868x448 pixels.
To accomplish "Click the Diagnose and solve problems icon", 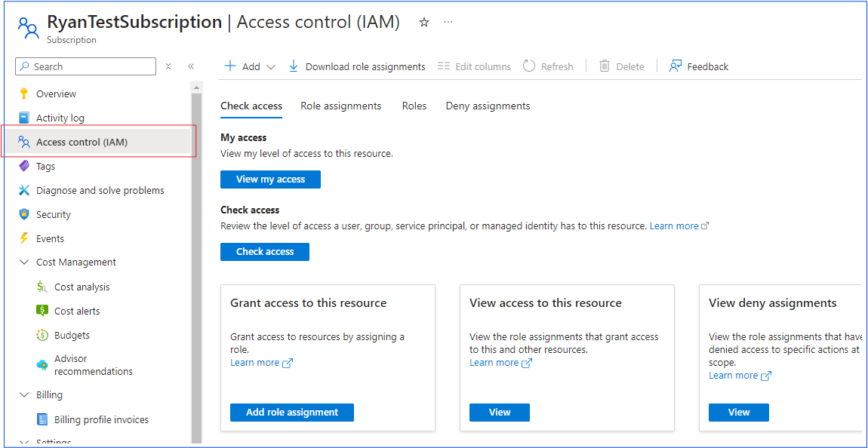I will point(24,190).
